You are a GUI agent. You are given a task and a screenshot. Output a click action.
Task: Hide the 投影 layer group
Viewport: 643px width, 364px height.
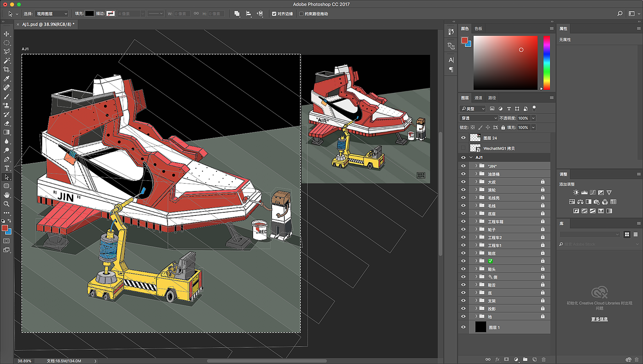463,309
